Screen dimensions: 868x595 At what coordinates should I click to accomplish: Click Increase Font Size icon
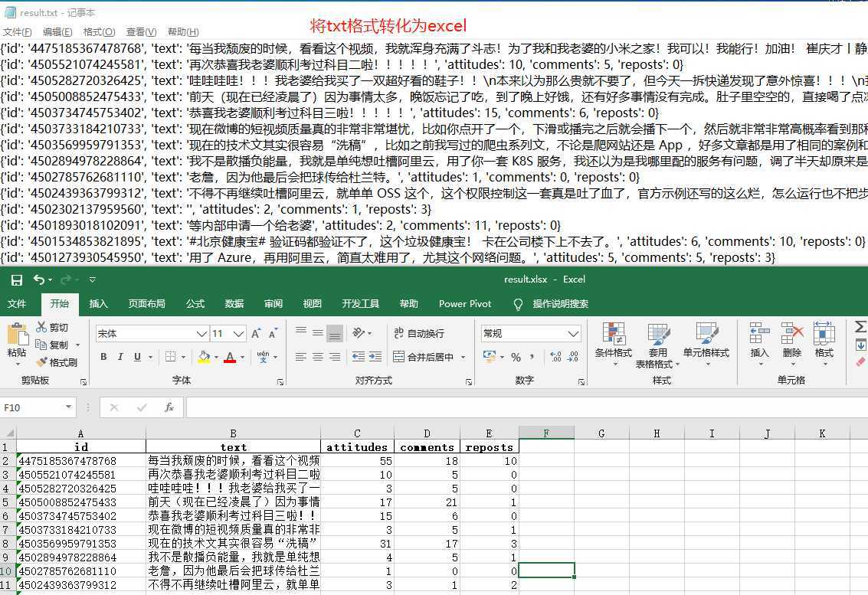[256, 334]
